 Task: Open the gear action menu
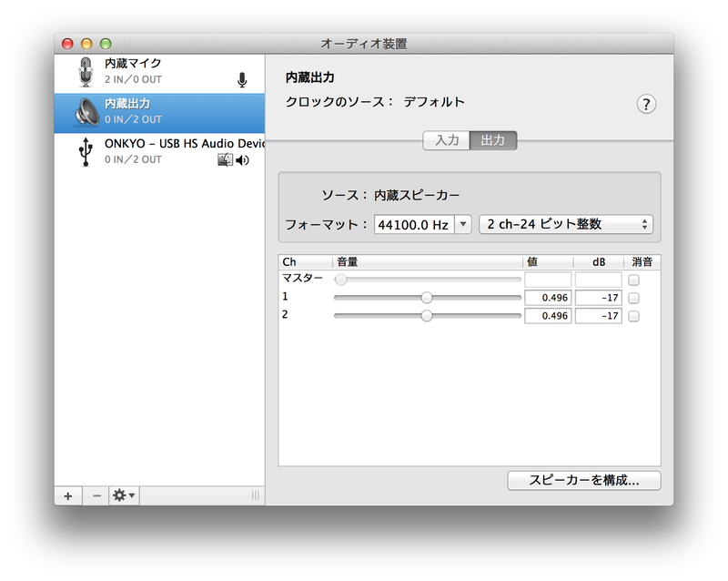coord(124,496)
